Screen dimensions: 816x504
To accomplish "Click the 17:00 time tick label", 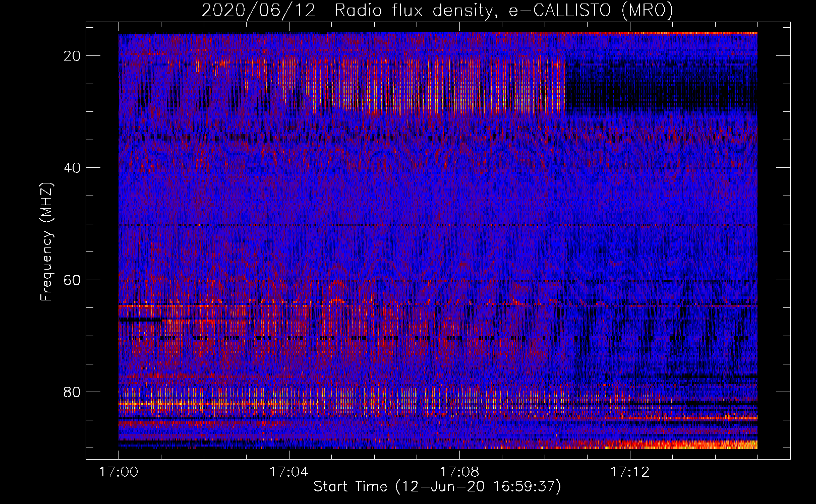I will click(119, 472).
